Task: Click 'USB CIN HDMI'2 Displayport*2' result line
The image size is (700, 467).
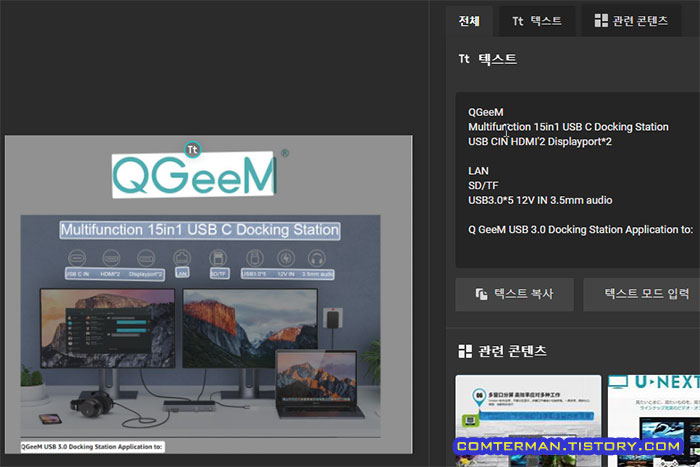Action: [x=540, y=142]
